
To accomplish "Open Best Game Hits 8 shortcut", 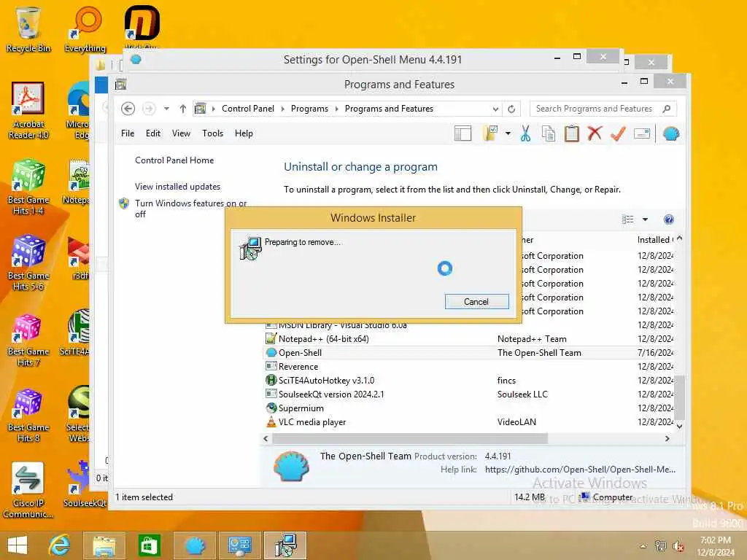I will coord(28,415).
